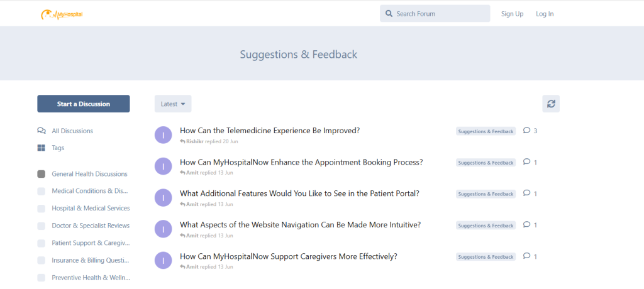644x289 pixels.
Task: Click comment icon for Patient Portal discussion
Action: pos(527,194)
